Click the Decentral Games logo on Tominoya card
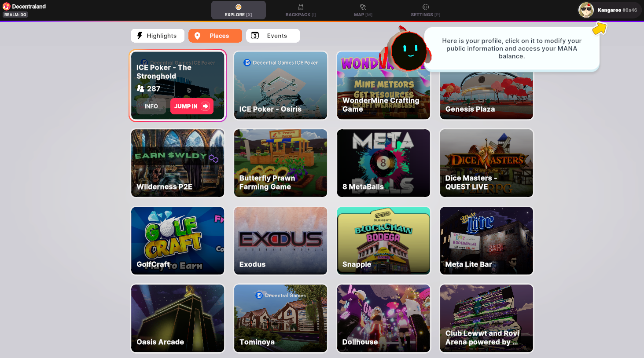The width and height of the screenshot is (644, 358). [x=259, y=296]
